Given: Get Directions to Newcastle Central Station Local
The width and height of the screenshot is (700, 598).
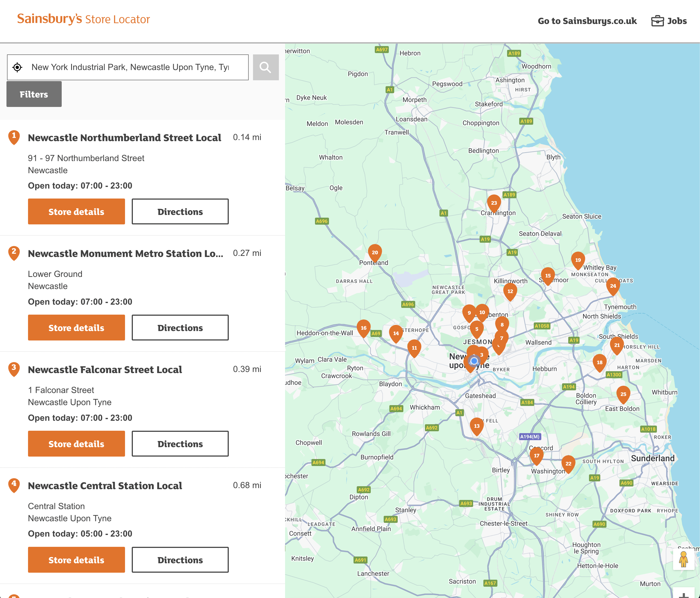Looking at the screenshot, I should [x=180, y=560].
